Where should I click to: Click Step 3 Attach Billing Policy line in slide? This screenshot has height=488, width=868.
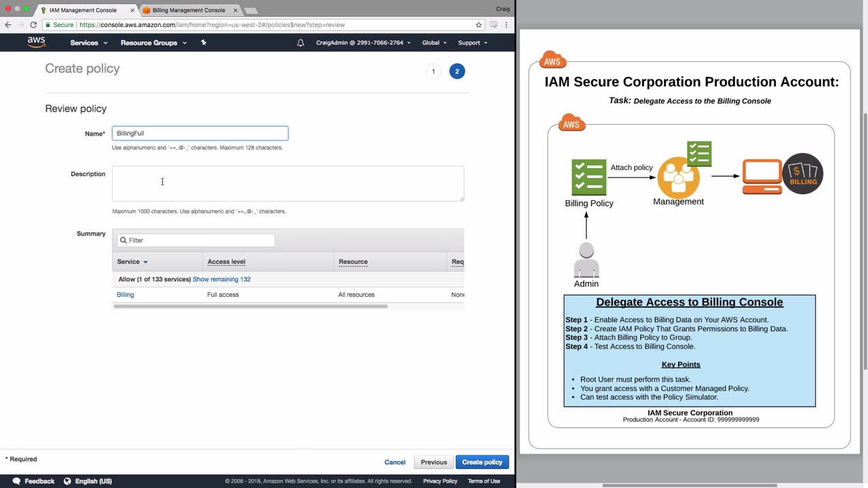[629, 338]
